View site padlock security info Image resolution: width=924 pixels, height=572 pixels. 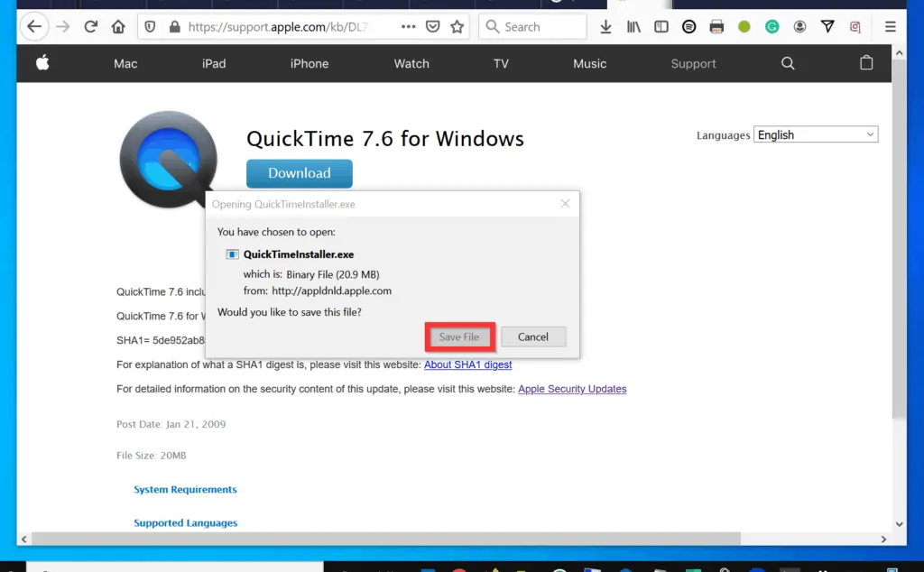point(174,26)
